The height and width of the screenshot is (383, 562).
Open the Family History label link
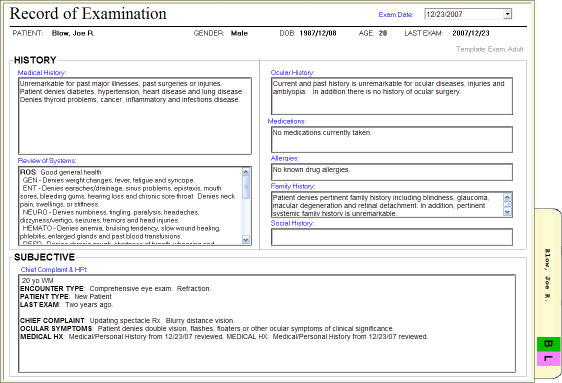pos(292,186)
